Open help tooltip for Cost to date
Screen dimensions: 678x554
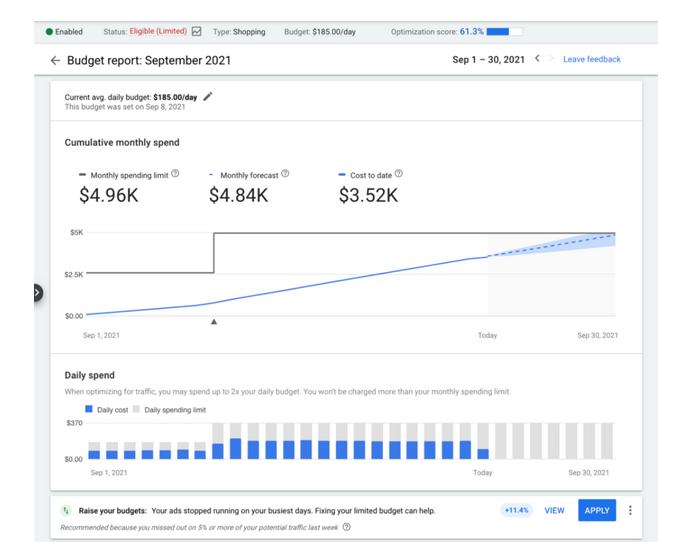coord(399,174)
